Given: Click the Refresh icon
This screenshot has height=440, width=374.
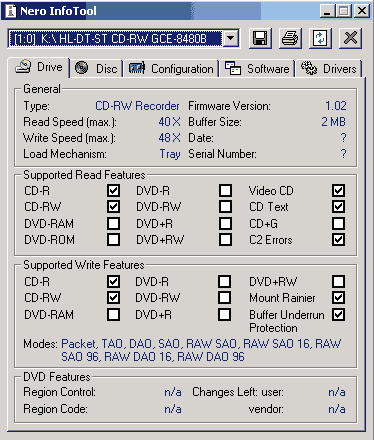Looking at the screenshot, I should (x=320, y=38).
